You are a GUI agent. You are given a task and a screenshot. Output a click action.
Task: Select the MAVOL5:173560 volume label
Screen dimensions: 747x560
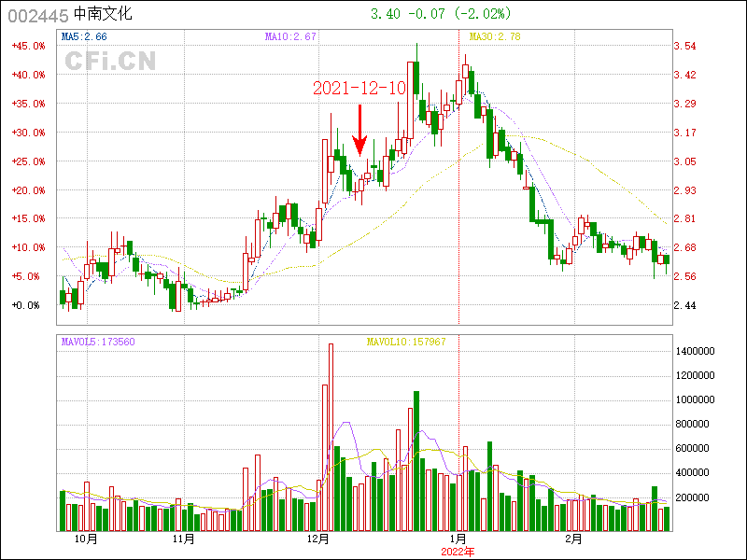tap(98, 342)
